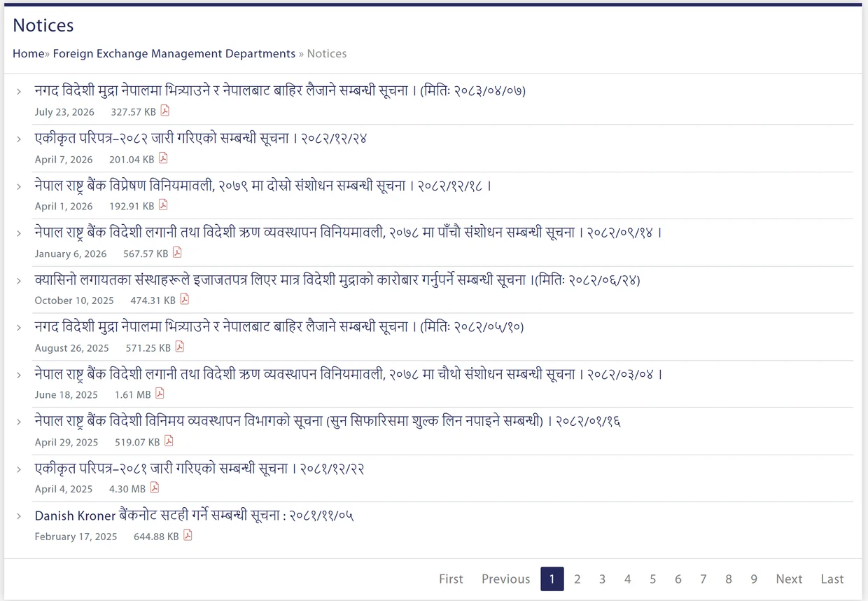Image resolution: width=868 pixels, height=601 pixels.
Task: Select current page 1
Action: tap(552, 579)
